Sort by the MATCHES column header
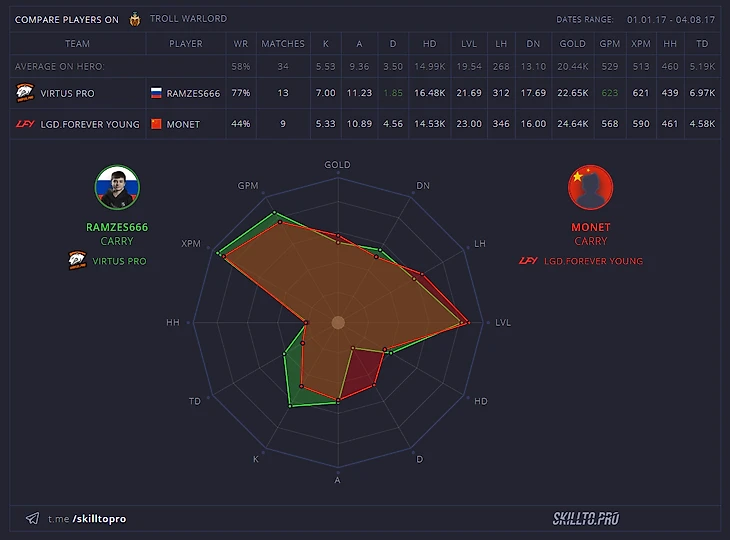730x540 pixels. 283,44
